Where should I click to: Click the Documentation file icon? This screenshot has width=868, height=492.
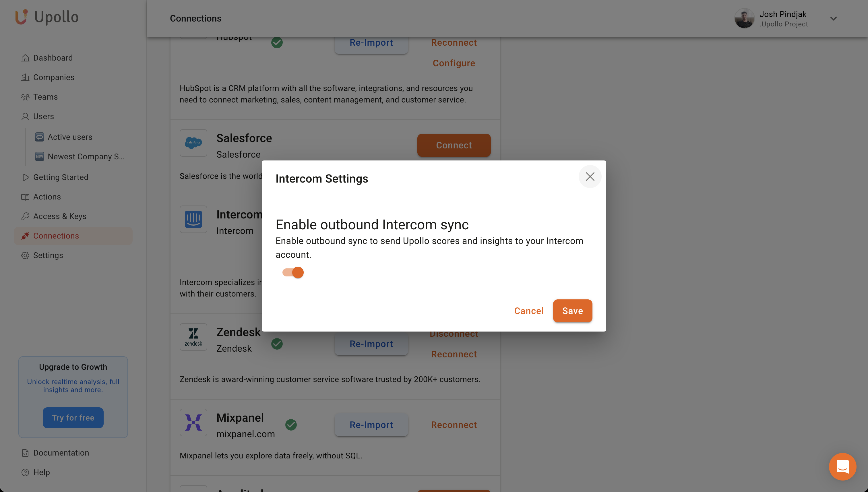tap(25, 453)
